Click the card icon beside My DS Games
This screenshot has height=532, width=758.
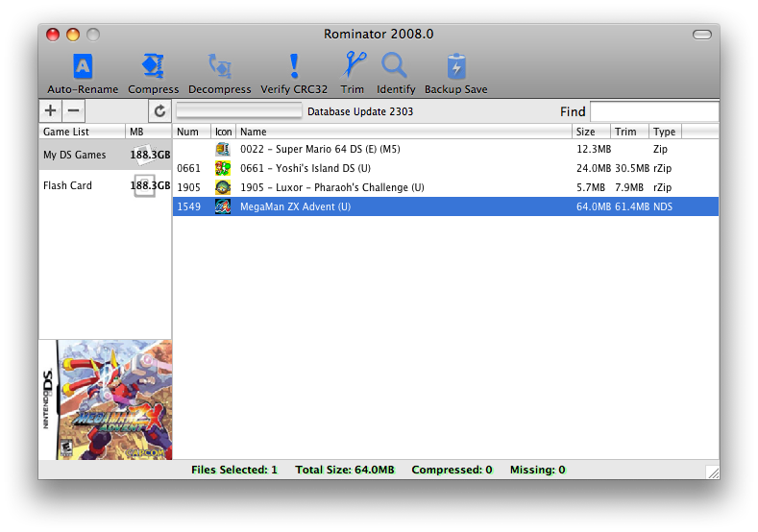point(145,155)
